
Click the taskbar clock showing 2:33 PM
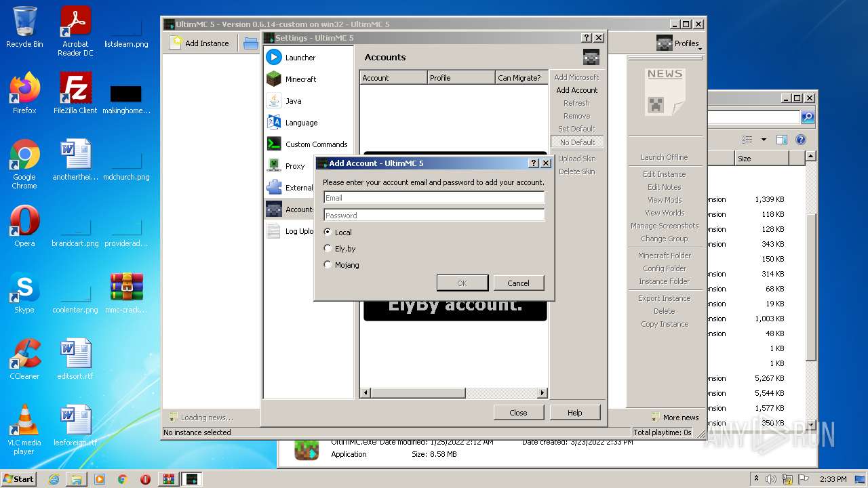833,479
